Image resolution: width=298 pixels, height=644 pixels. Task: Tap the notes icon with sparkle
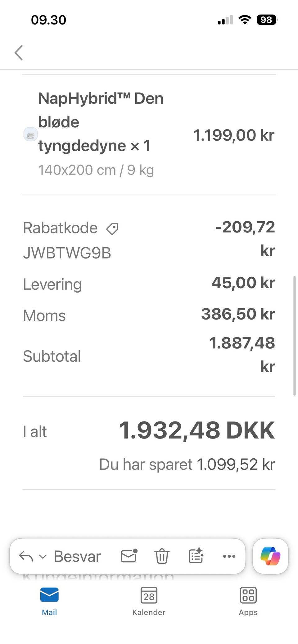[x=196, y=556]
